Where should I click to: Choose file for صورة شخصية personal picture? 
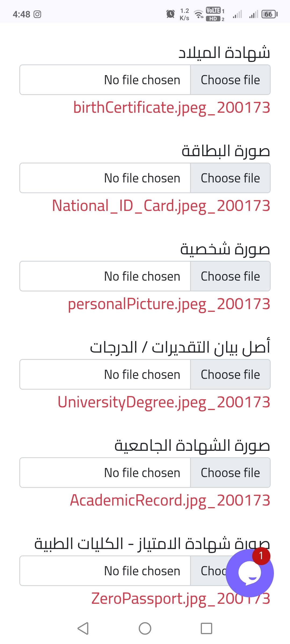point(230,276)
